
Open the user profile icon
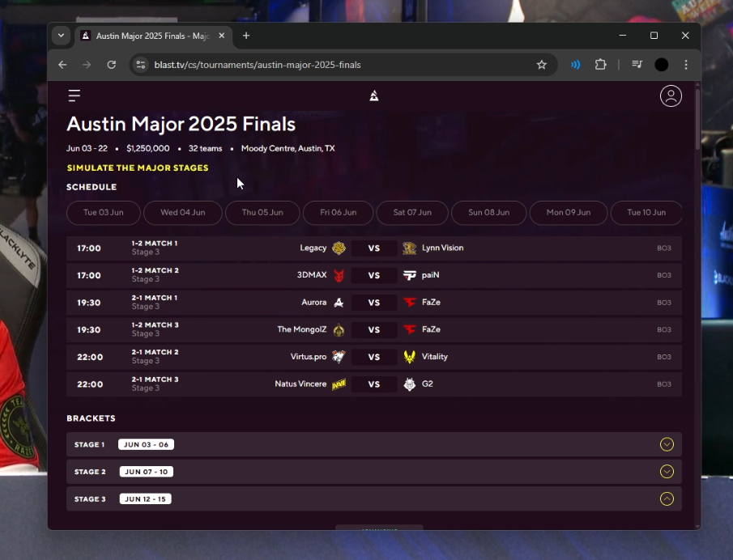coord(671,95)
